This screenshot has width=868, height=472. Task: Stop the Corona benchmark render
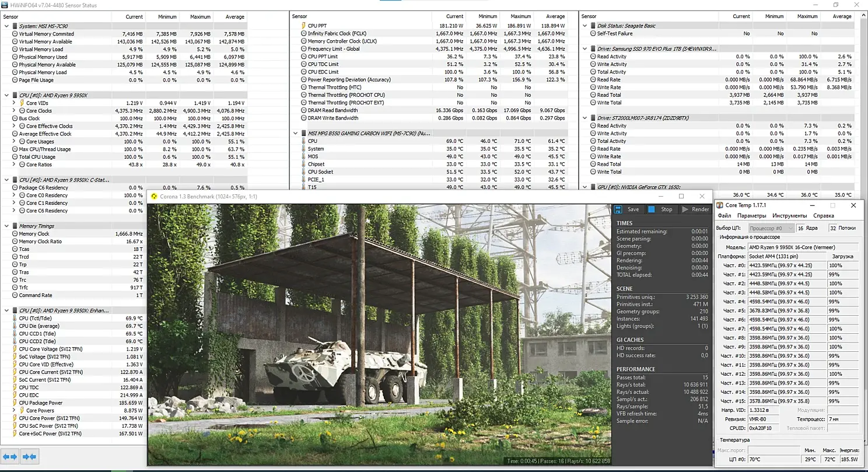[660, 209]
